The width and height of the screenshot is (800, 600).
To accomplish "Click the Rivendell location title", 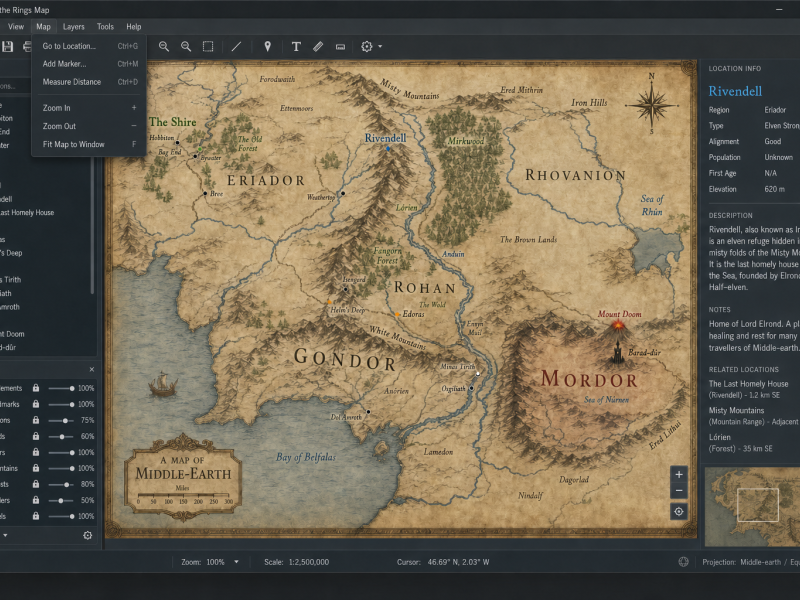I will click(x=735, y=91).
